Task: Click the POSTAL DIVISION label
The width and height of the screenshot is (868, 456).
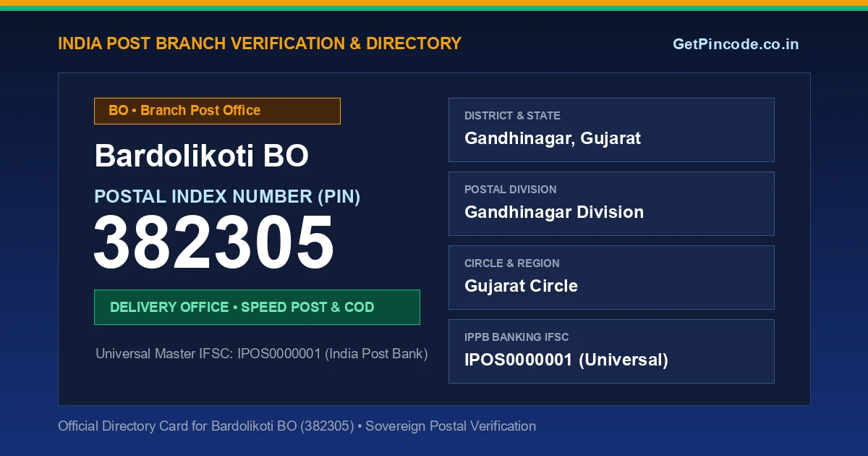Action: pyautogui.click(x=511, y=190)
